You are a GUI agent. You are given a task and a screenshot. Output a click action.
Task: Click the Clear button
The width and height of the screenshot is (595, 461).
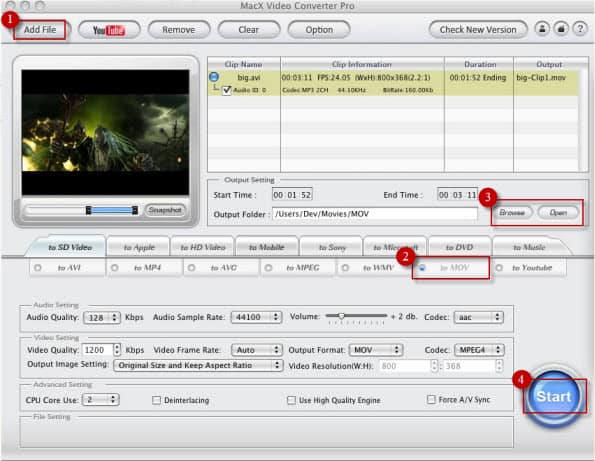tap(249, 30)
